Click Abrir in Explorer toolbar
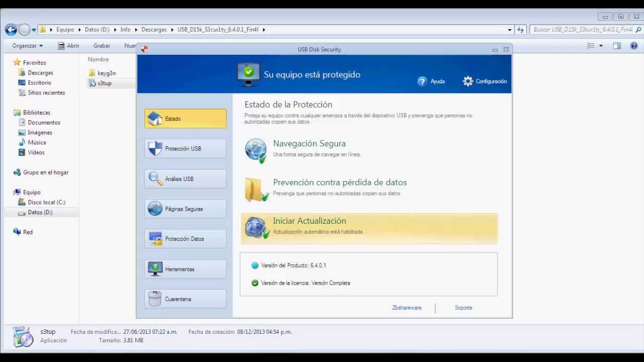 coord(68,46)
